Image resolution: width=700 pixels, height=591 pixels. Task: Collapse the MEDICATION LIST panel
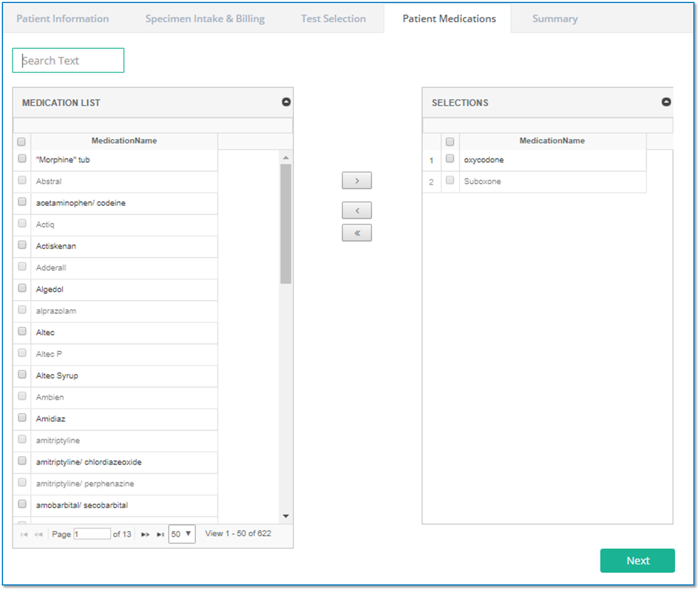[x=286, y=101]
